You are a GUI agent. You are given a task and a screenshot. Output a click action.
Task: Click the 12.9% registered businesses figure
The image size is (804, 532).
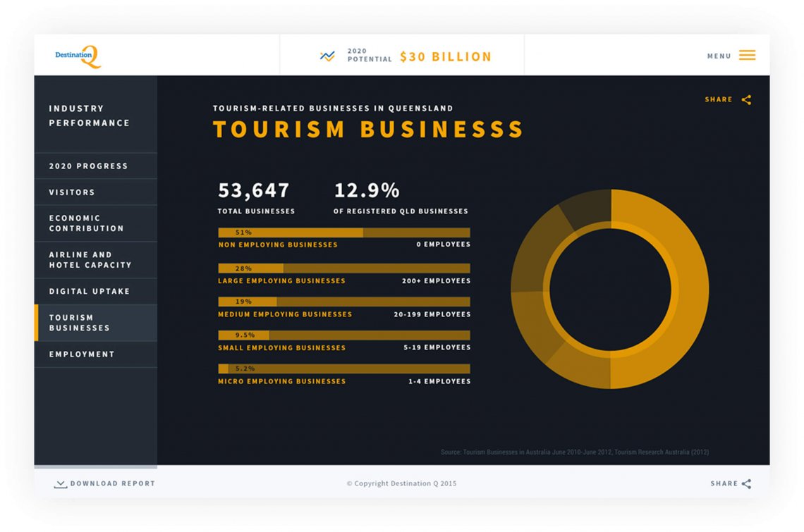pyautogui.click(x=367, y=190)
